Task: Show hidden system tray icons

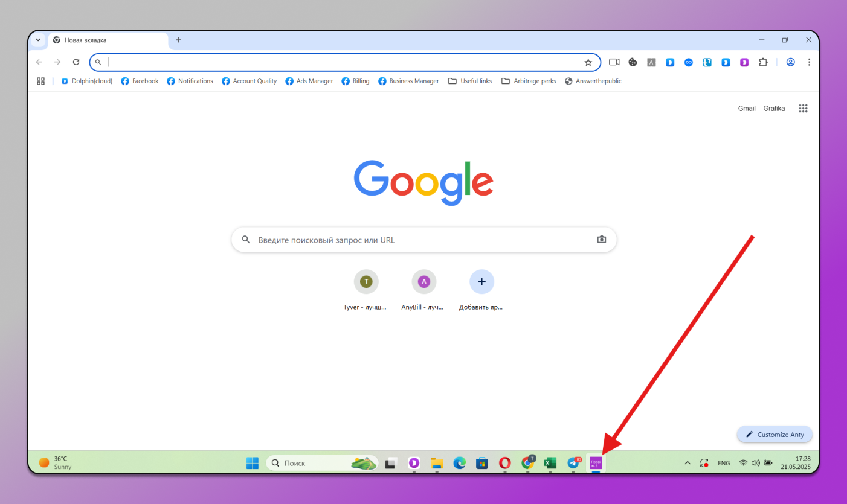Action: click(687, 463)
